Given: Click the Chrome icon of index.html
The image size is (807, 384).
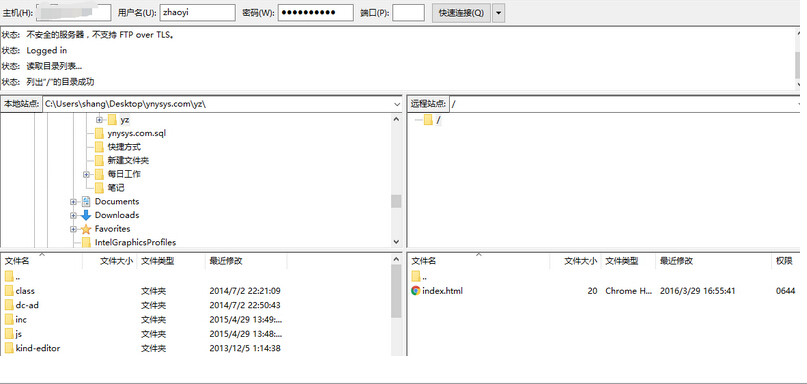Looking at the screenshot, I should point(416,291).
